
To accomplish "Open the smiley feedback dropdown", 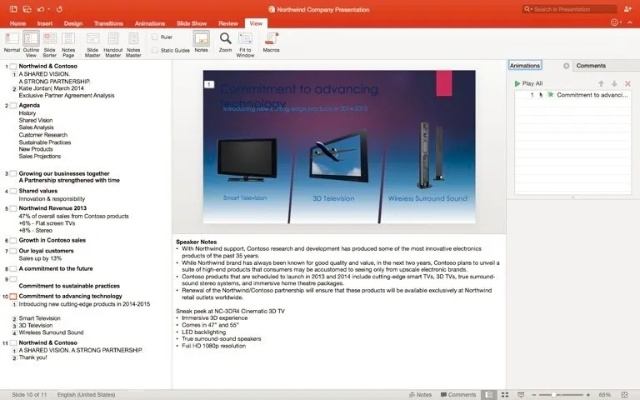I will coord(614,21).
